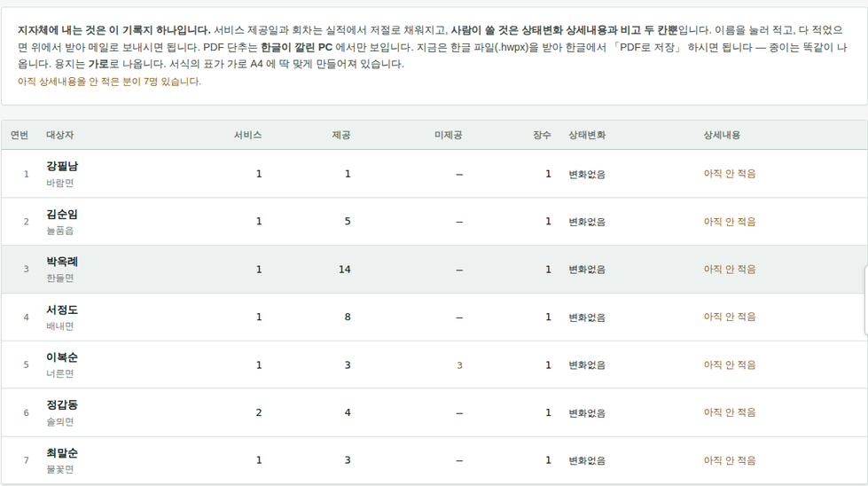Click the notice '아직 상세내용을 안 적은 분이 7명 있습니다'
The width and height of the screenshot is (868, 486).
tap(109, 82)
